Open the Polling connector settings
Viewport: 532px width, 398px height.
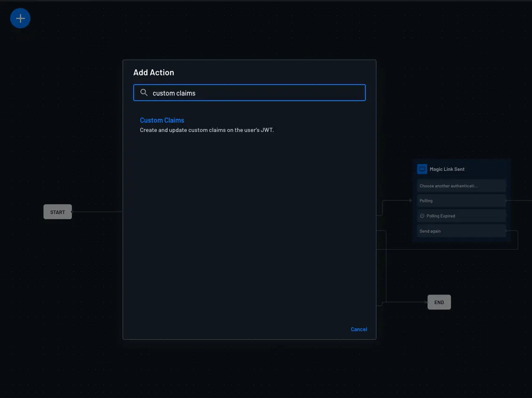click(x=461, y=200)
